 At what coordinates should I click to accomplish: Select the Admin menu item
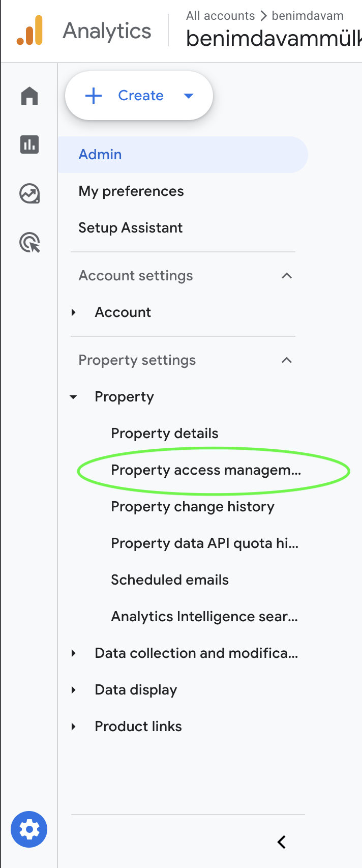tap(100, 155)
